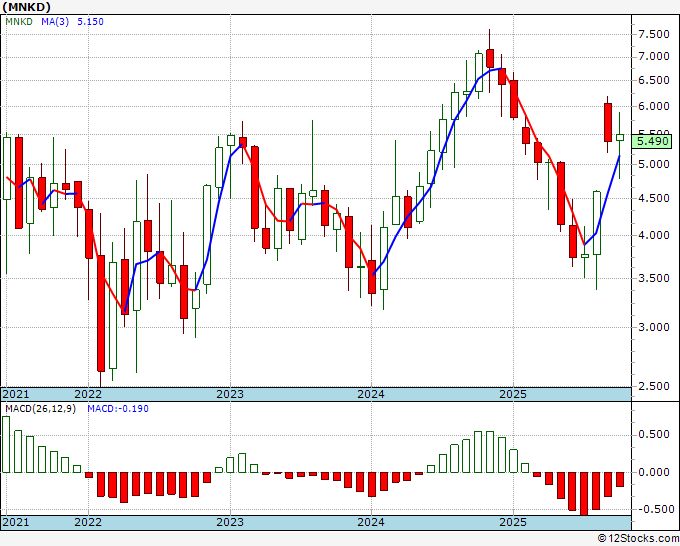The image size is (680, 546).
Task: Click the 5.000 price axis label
Action: (x=654, y=164)
